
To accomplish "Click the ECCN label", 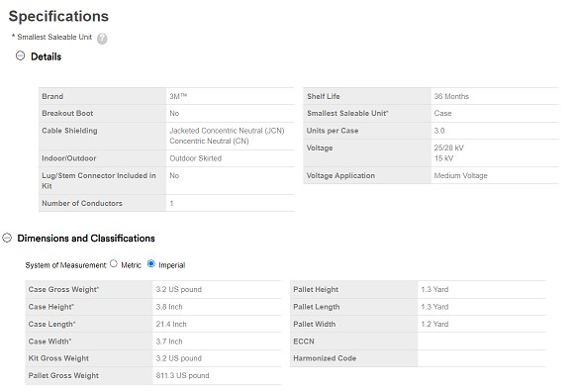I will 304,342.
